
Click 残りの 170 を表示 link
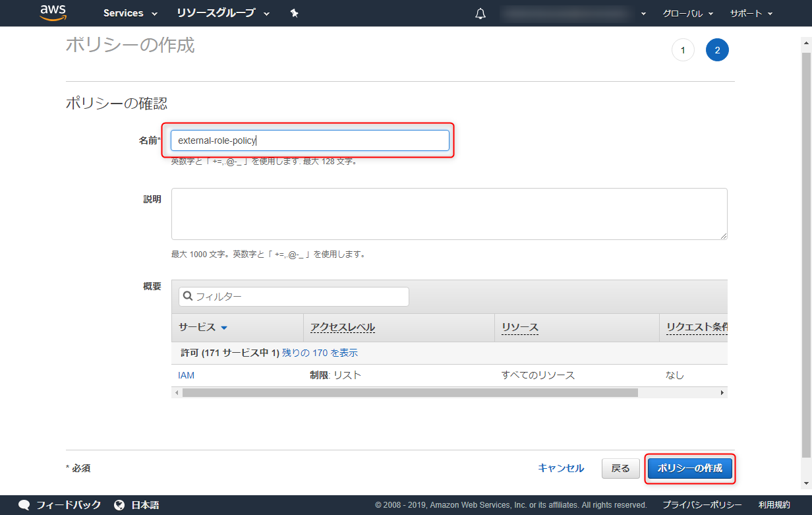(x=320, y=353)
